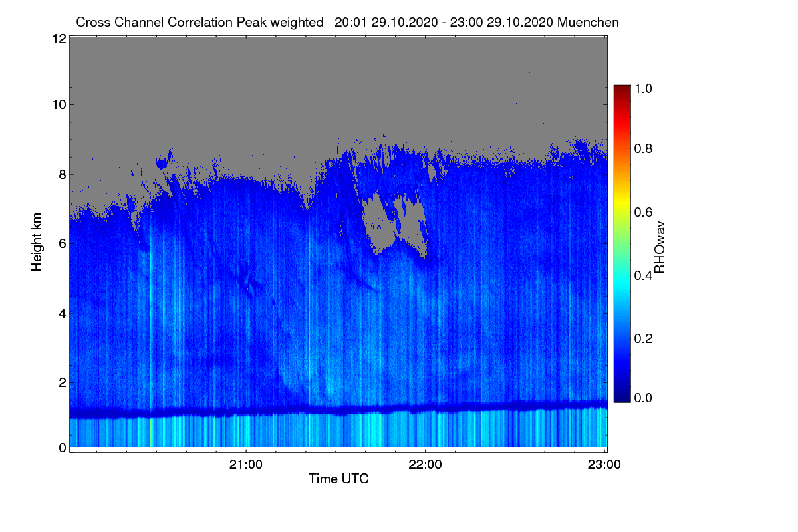Click the '23:00' time axis tick label
The height and width of the screenshot is (532, 798).
(604, 464)
